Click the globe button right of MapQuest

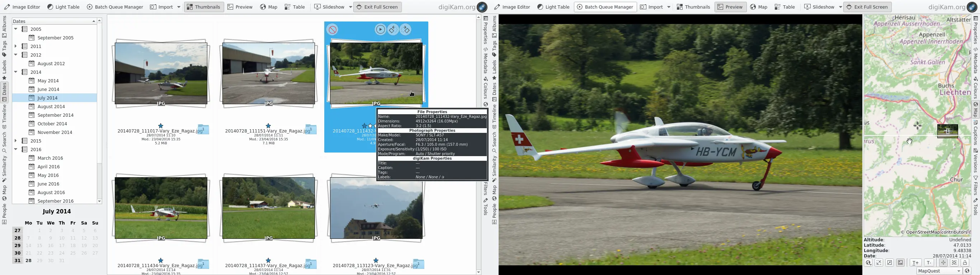coord(967,271)
